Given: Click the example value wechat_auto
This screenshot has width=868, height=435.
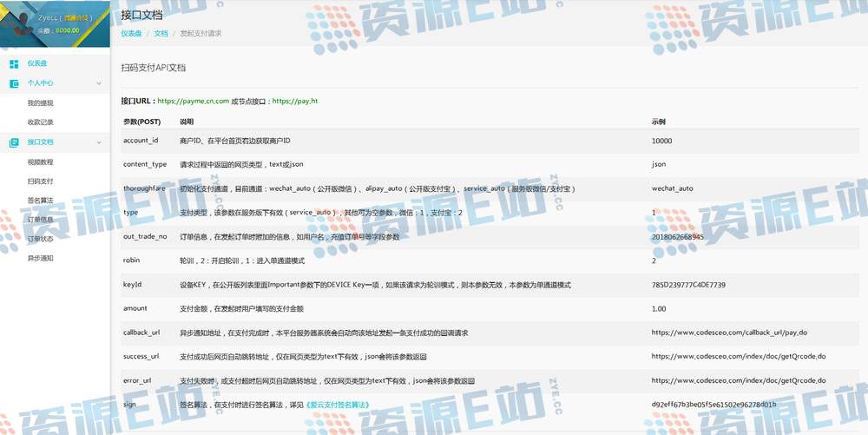Looking at the screenshot, I should (672, 188).
